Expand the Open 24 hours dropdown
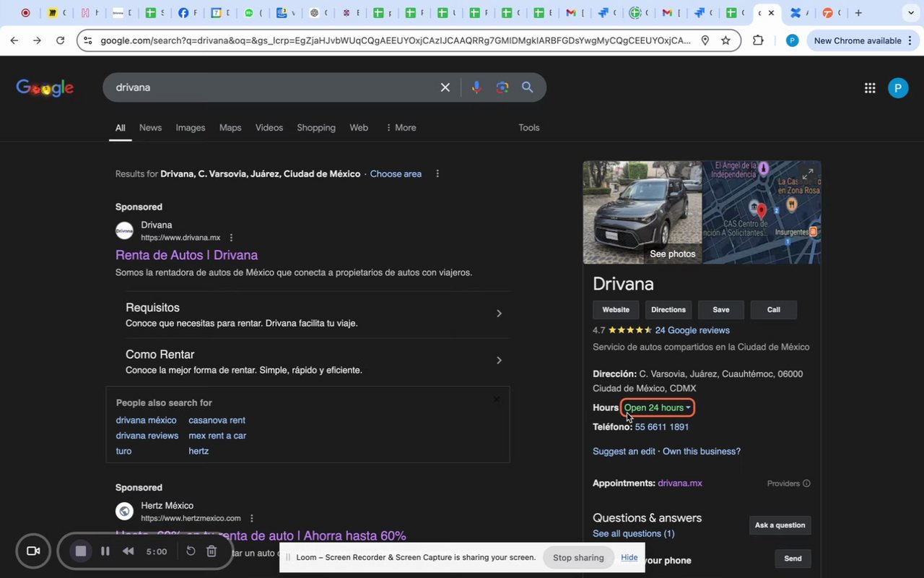Screen dimensions: 924x578 [x=658, y=407]
